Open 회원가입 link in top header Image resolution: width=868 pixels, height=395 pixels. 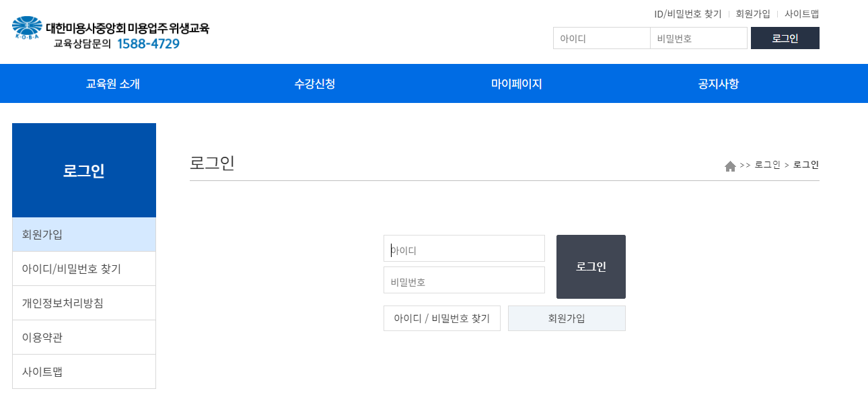click(x=753, y=13)
